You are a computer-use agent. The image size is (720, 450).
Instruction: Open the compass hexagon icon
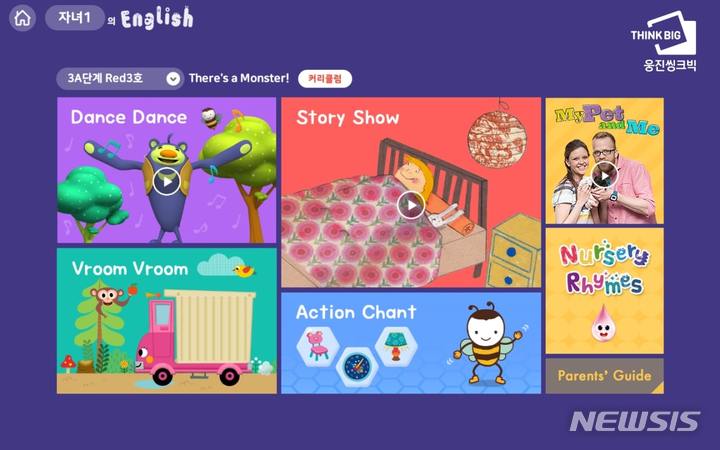click(357, 367)
